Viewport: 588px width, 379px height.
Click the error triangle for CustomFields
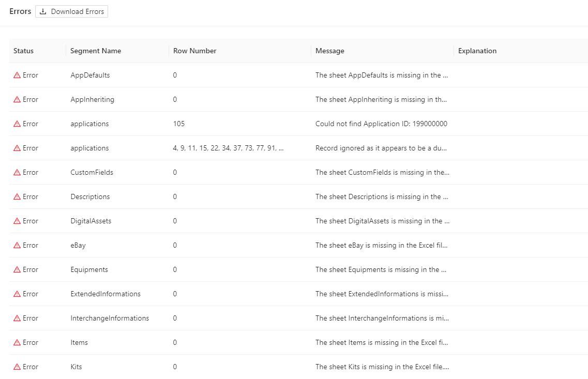coord(17,172)
